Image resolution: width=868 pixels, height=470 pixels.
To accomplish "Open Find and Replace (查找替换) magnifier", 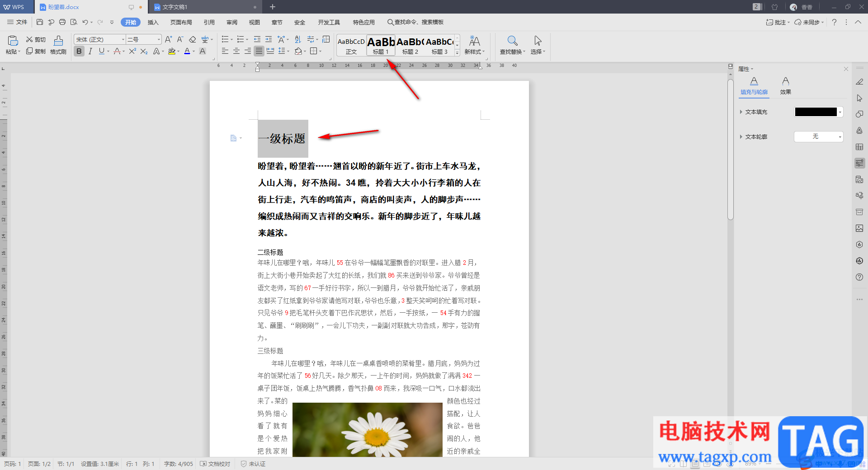I will pyautogui.click(x=512, y=41).
